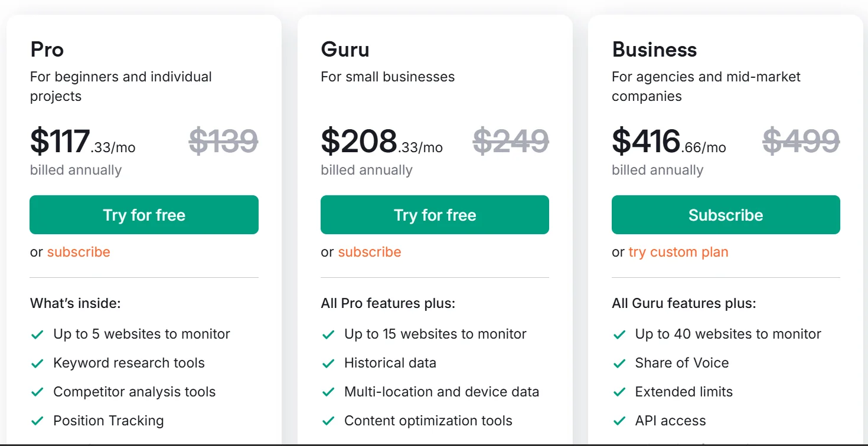The width and height of the screenshot is (868, 446).
Task: Open the Pro plan subscribe link
Action: click(x=79, y=252)
